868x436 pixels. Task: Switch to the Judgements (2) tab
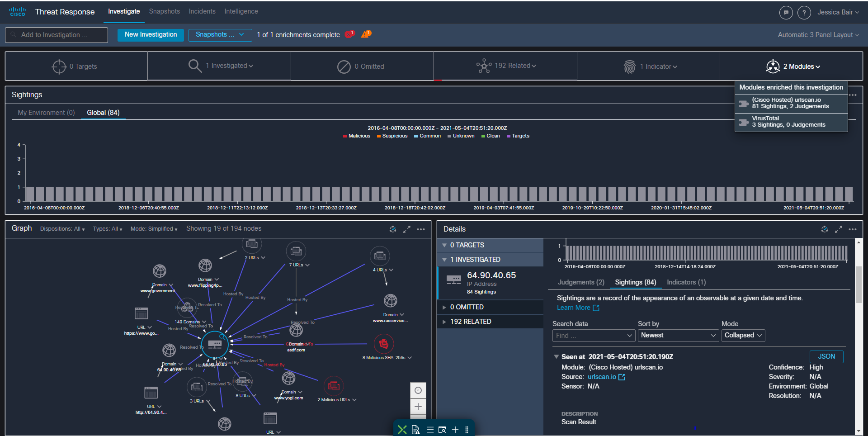tap(580, 282)
